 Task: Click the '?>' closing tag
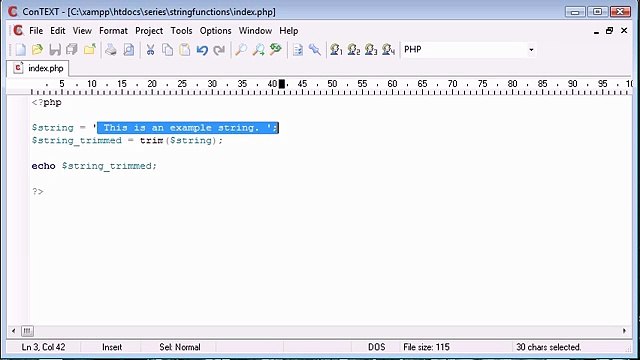click(x=38, y=191)
